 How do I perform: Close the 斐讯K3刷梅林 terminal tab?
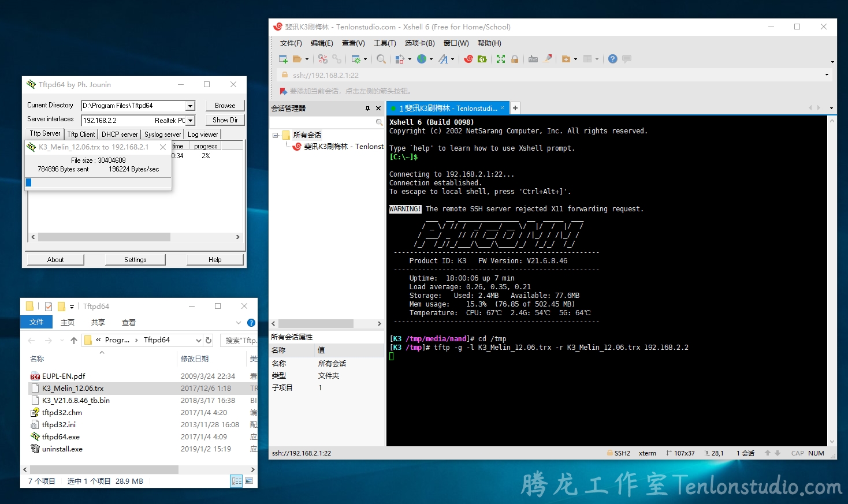tap(503, 108)
